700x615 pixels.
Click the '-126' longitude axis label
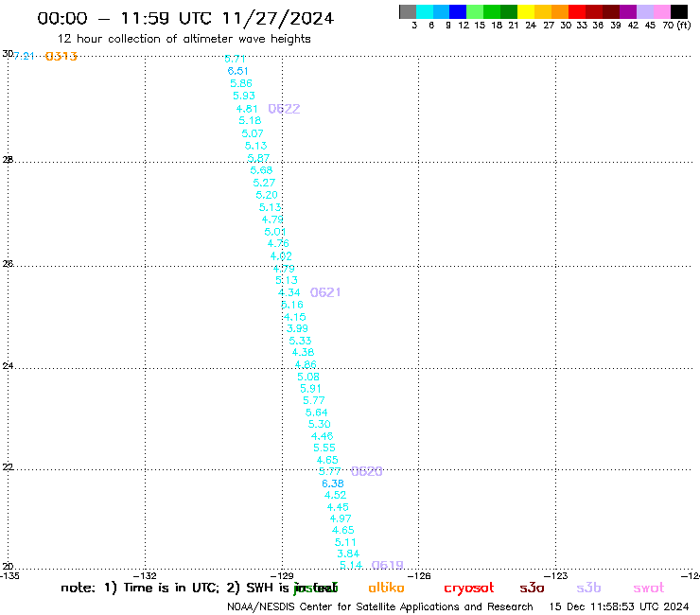click(420, 575)
